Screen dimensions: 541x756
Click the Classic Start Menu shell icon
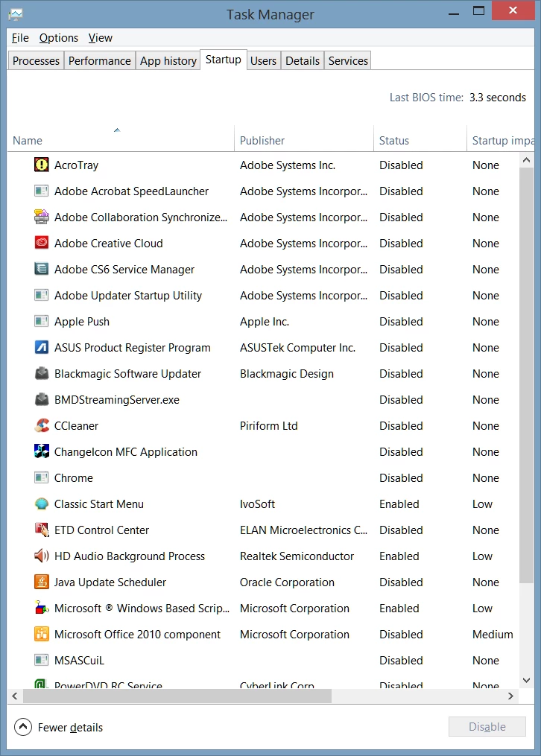tap(42, 504)
